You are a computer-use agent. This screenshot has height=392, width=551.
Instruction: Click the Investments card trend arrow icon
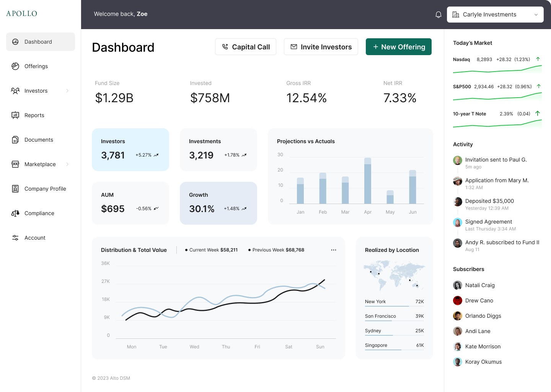[244, 155]
